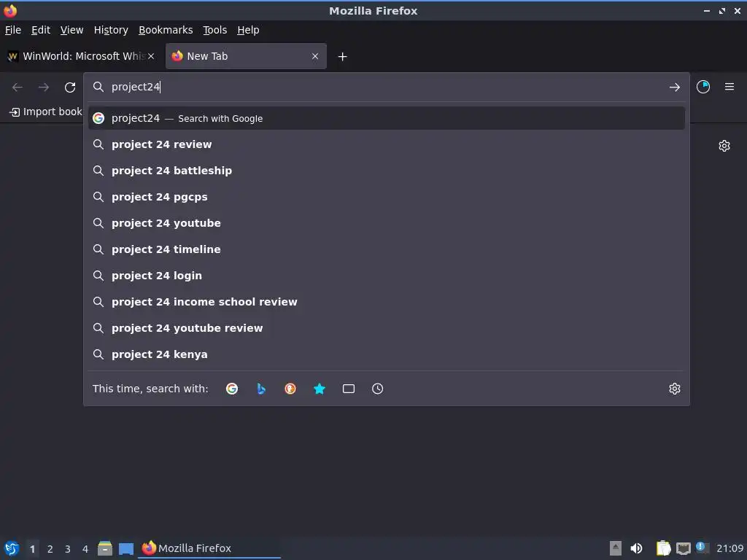
Task: Close the New Tab tab
Action: 315,56
